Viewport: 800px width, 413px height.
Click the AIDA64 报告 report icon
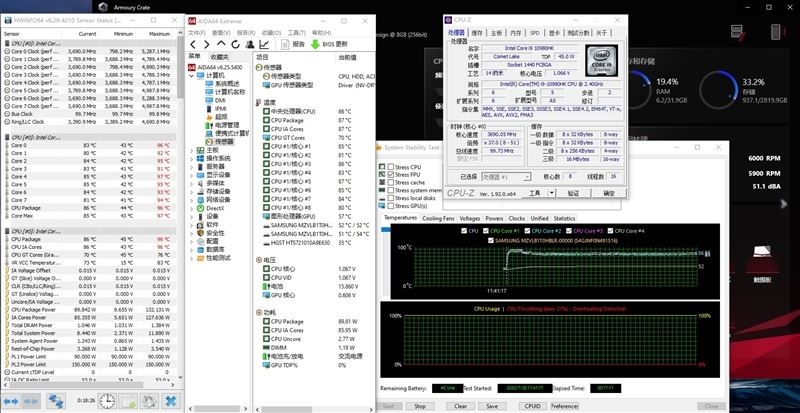286,44
